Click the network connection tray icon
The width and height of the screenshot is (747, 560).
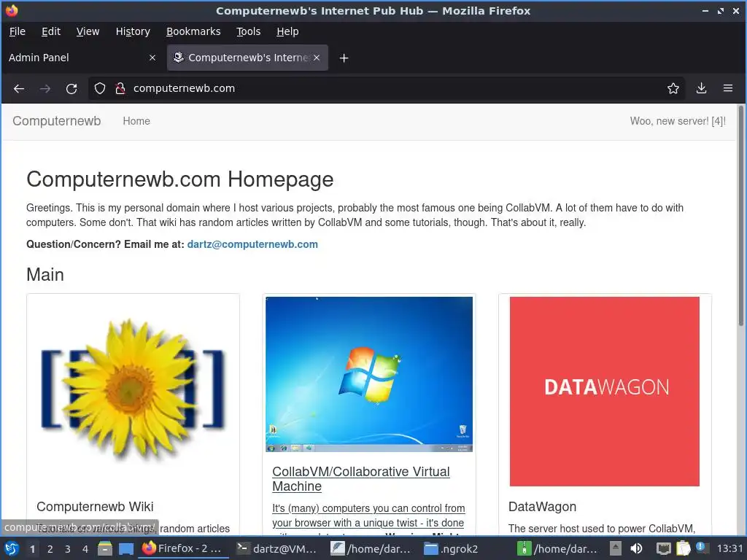point(663,548)
